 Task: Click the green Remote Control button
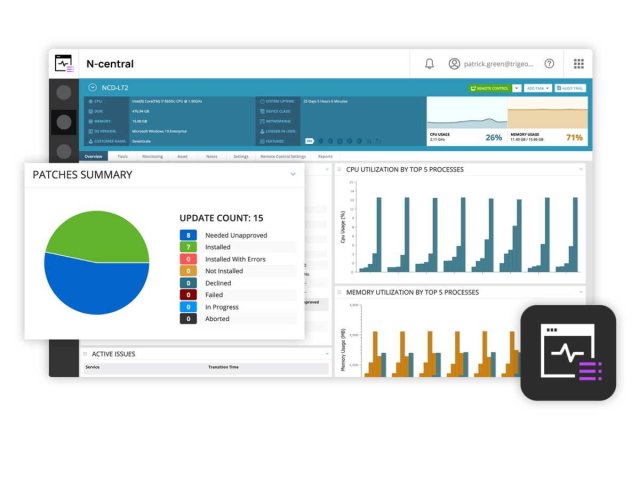point(489,88)
